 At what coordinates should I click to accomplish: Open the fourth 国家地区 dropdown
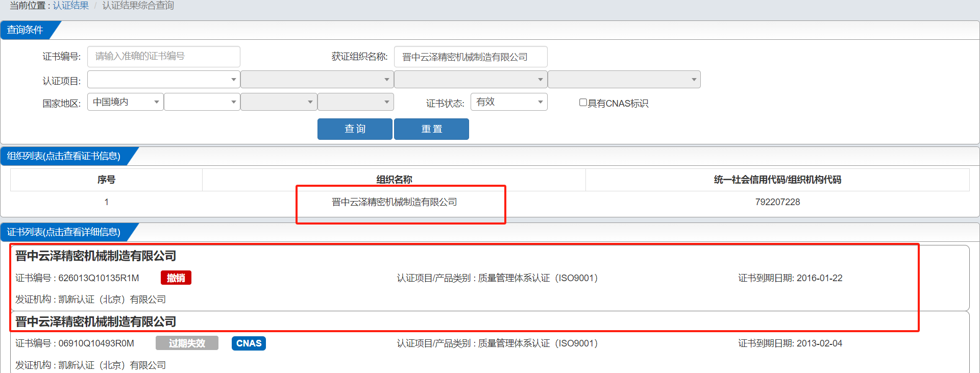tap(356, 102)
